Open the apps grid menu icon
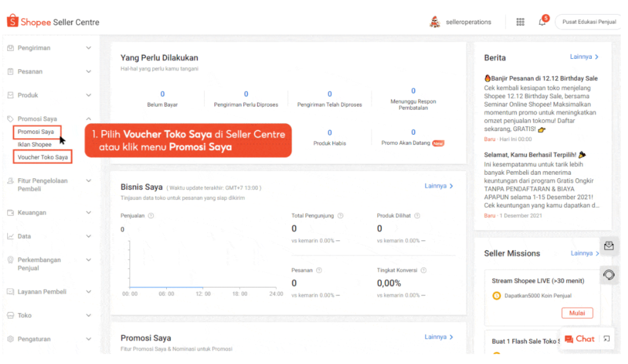 click(520, 22)
